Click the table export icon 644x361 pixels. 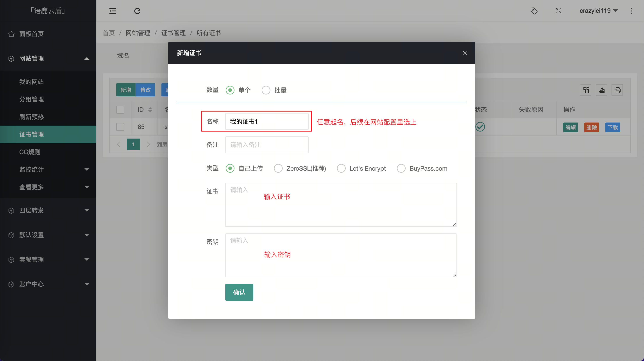click(x=602, y=90)
